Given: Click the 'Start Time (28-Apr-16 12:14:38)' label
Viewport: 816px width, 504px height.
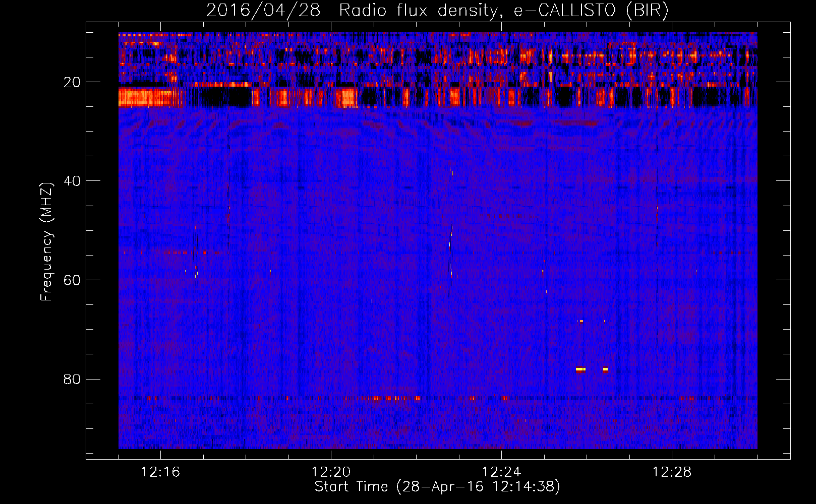Looking at the screenshot, I should tap(437, 487).
